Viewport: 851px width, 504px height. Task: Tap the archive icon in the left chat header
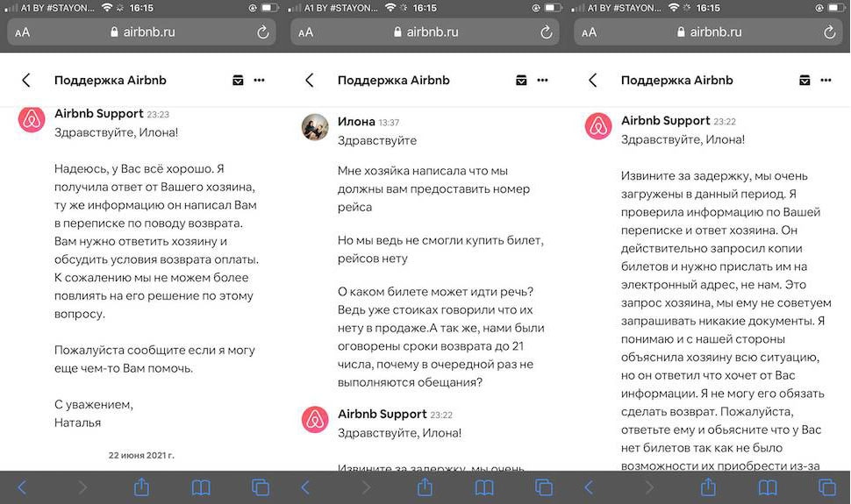coord(238,81)
